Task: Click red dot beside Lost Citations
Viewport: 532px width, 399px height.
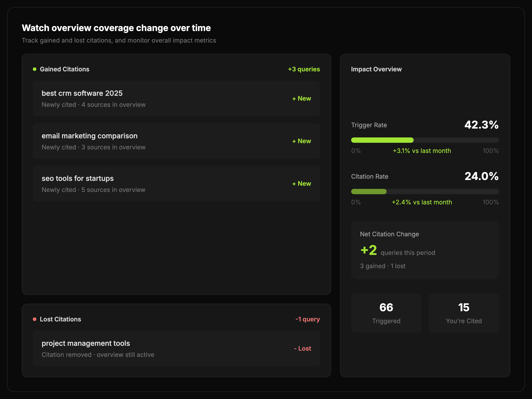Action: (x=35, y=319)
